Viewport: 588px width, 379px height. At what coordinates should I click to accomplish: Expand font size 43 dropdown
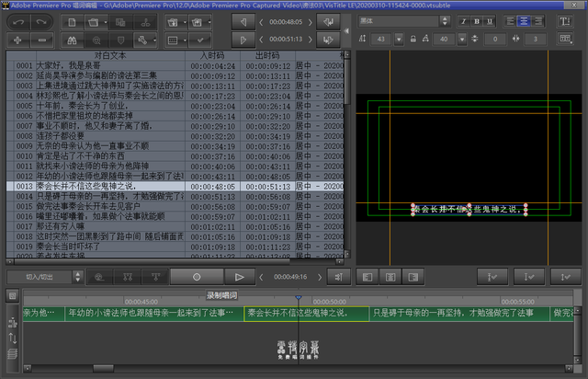397,40
